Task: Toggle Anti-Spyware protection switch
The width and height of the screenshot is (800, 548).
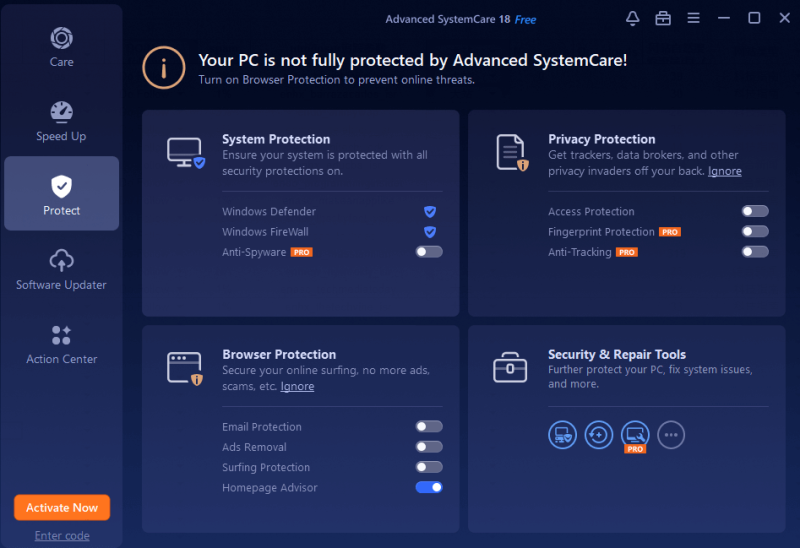Action: 429,252
